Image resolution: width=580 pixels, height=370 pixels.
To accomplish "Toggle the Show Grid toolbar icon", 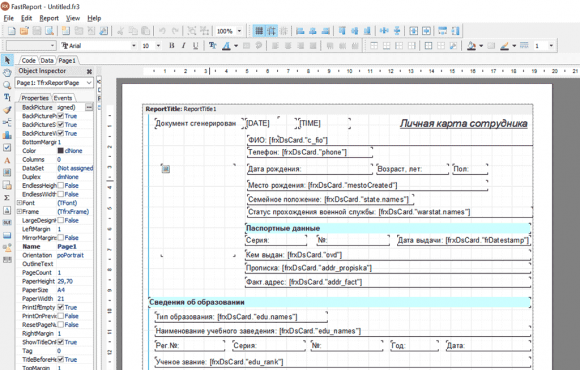I will [259, 31].
